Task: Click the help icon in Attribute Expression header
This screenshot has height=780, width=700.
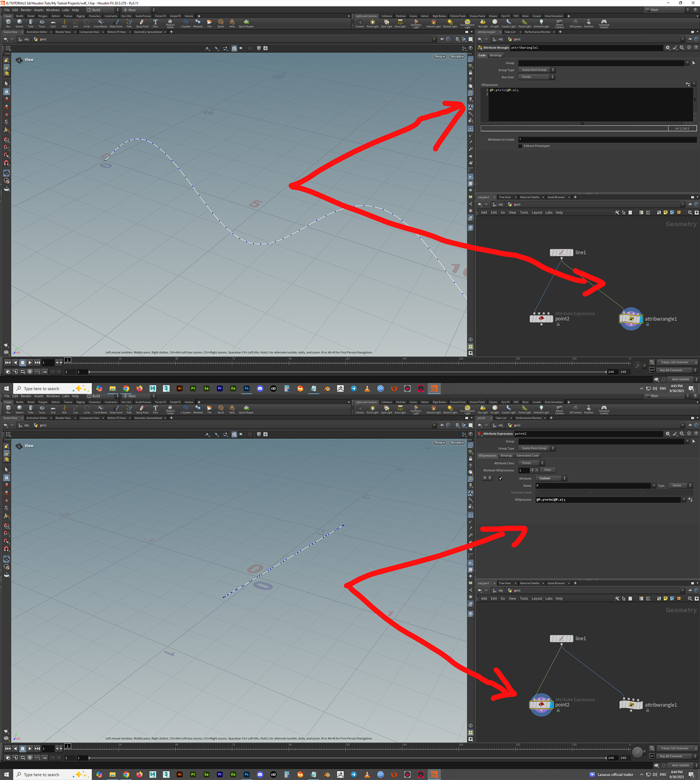Action: click(x=695, y=433)
